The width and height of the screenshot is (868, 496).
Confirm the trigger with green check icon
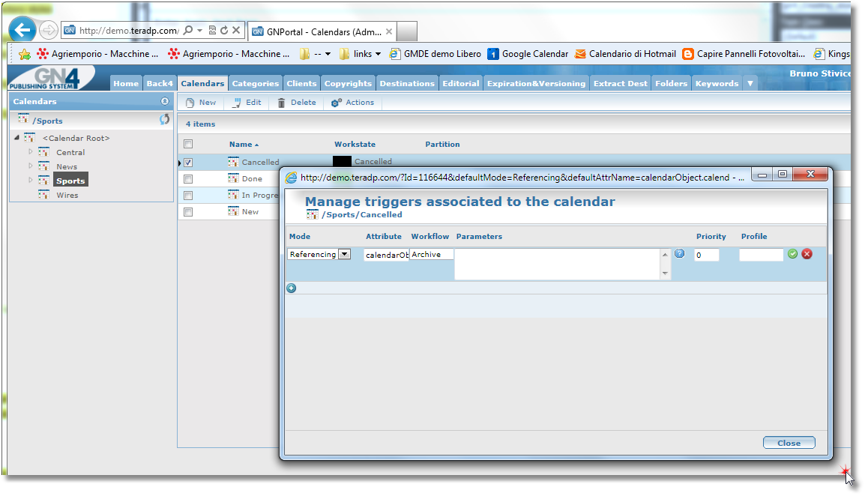click(x=793, y=253)
